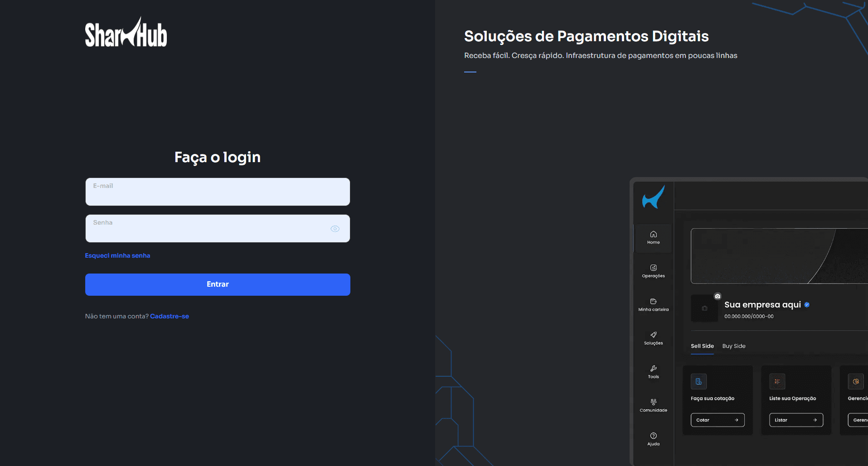Click the Cotar button

[x=718, y=420]
